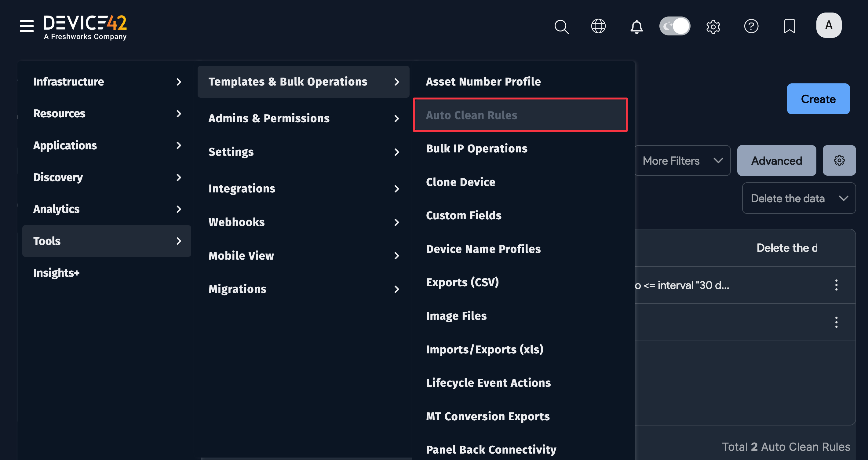Open the search icon in the top bar
868x460 pixels.
tap(561, 26)
